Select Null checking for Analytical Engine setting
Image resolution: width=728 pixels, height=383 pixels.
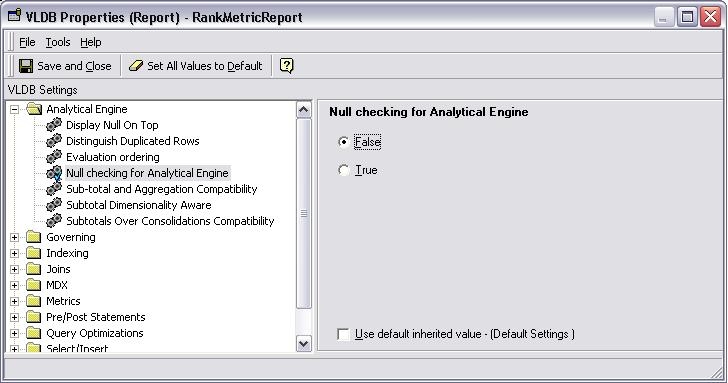click(147, 173)
